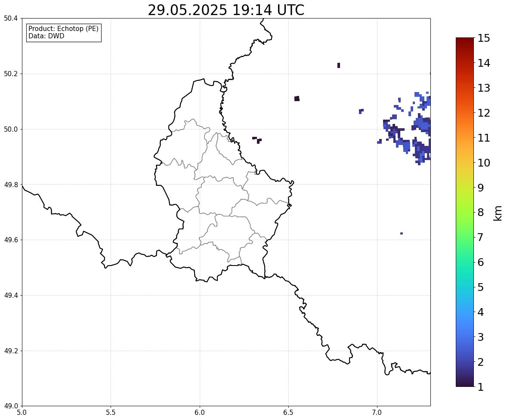Click latitude axis label '49.0'
The image size is (507, 420).
tap(11, 406)
